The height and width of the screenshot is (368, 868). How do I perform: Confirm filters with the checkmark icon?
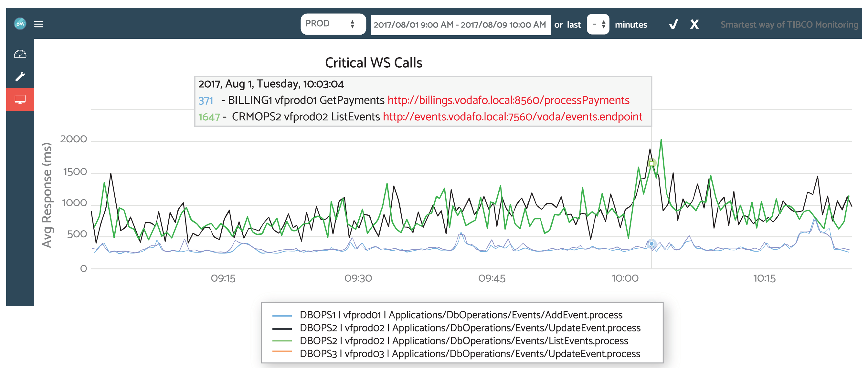[x=673, y=25]
